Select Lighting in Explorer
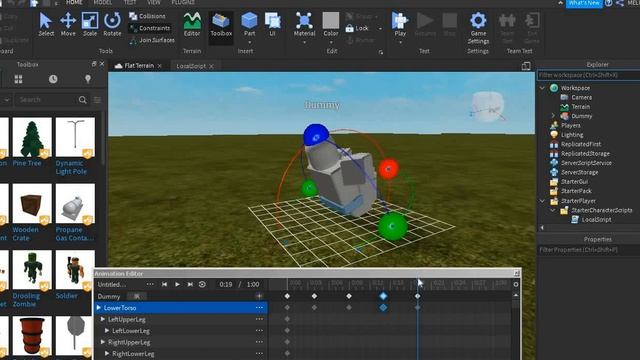Image resolution: width=640 pixels, height=360 pixels. coord(571,135)
